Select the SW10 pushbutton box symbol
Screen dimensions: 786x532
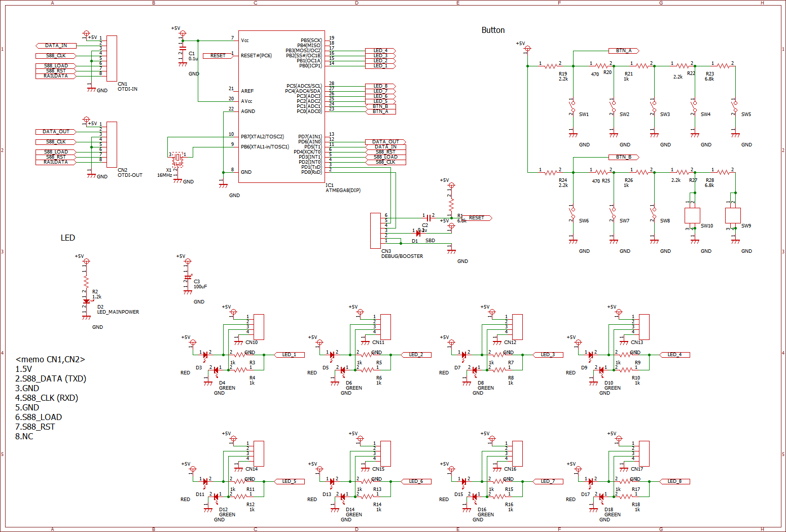point(692,215)
